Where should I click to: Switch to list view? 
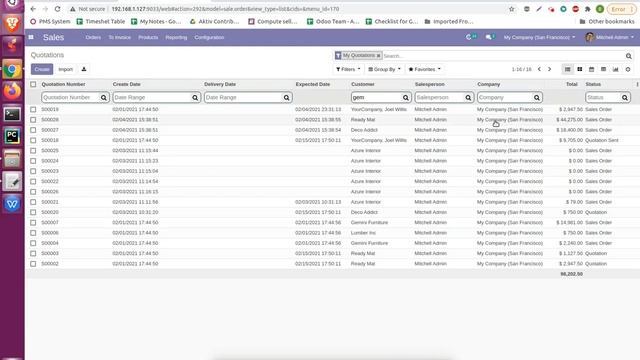567,69
